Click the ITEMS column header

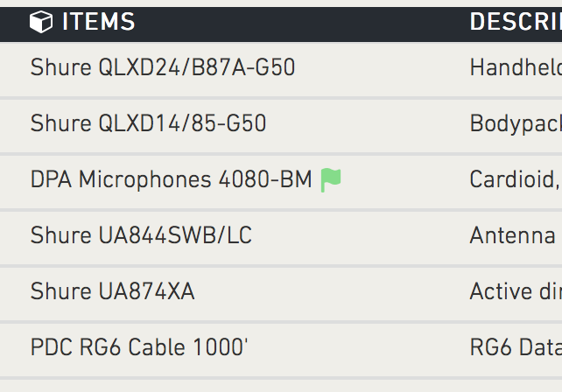99,22
